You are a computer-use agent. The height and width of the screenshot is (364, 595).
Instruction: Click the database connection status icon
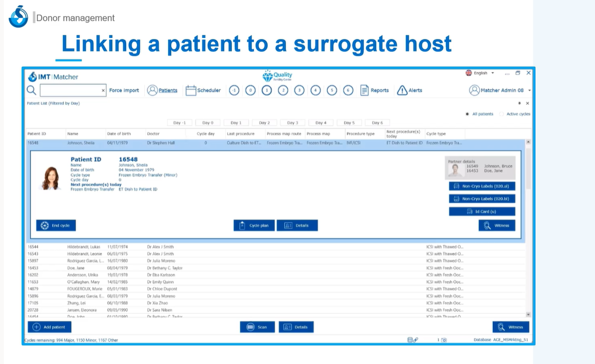pos(413,340)
